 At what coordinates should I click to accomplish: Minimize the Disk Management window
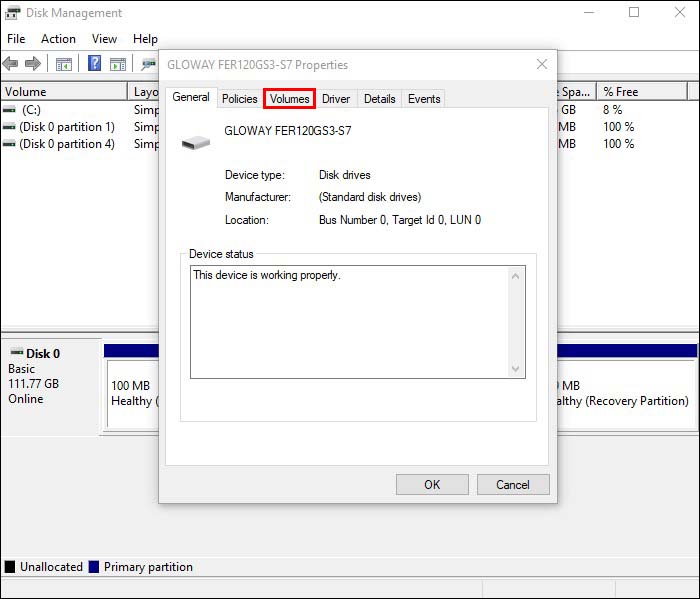pos(589,12)
